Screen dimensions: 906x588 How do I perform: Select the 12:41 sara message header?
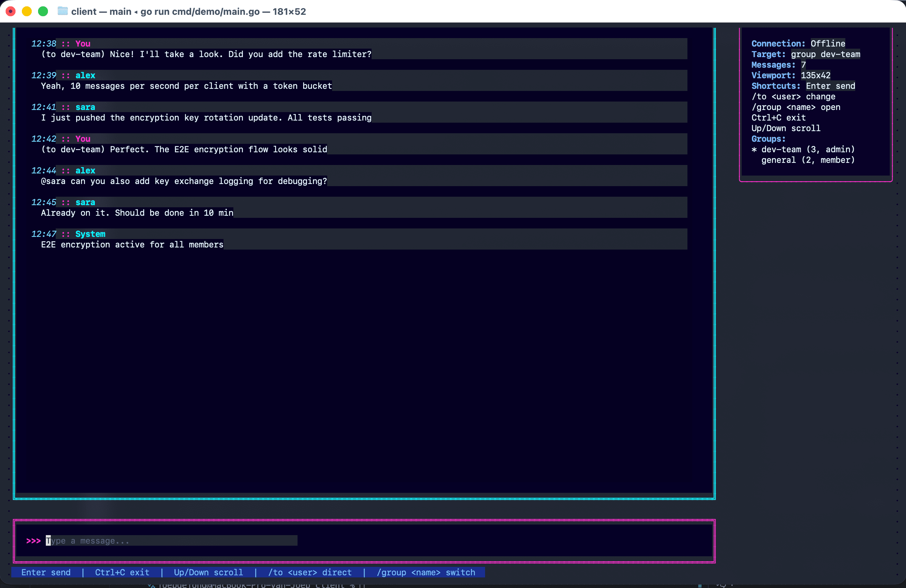coord(63,107)
